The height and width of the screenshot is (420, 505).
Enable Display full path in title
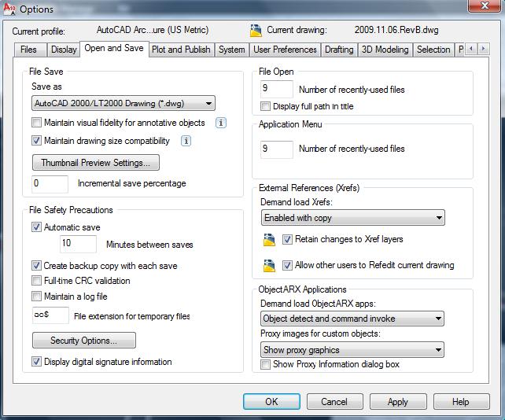[265, 106]
